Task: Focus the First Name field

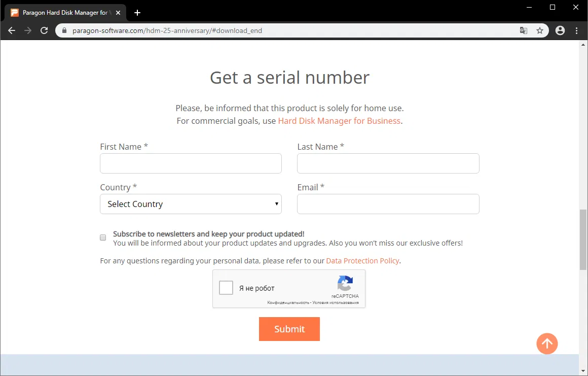Action: [191, 163]
